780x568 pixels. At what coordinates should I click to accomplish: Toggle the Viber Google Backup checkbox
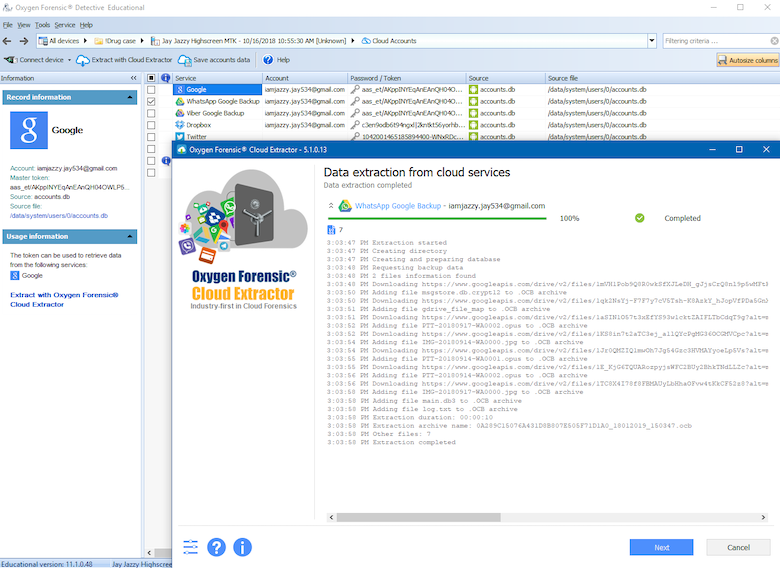click(x=151, y=113)
